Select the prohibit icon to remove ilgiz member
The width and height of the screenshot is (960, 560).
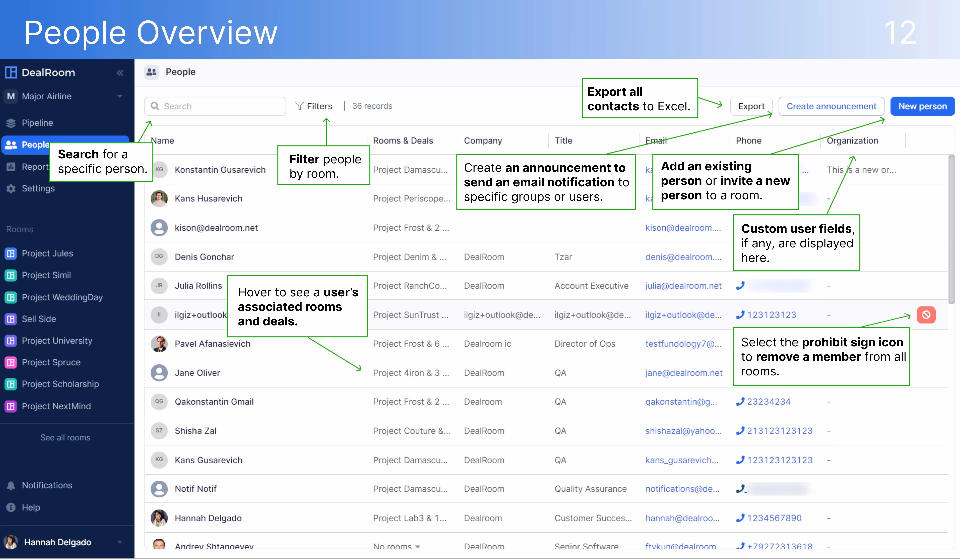[926, 315]
